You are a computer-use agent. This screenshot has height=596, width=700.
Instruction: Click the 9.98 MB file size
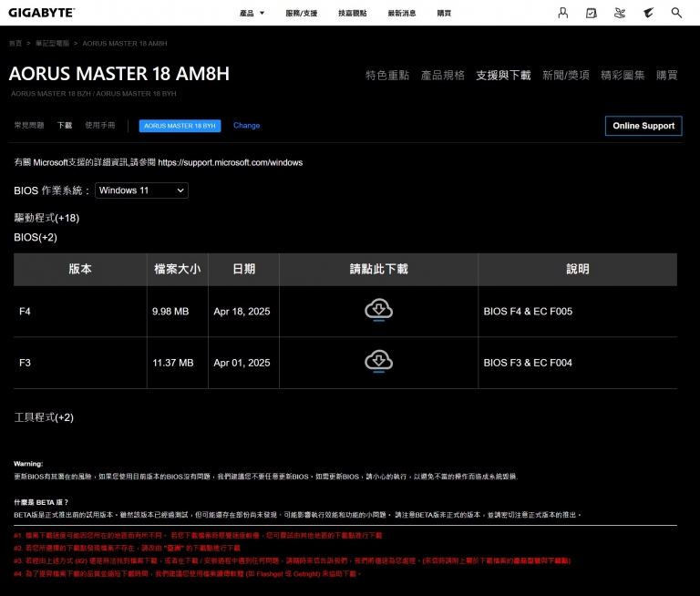tap(170, 311)
